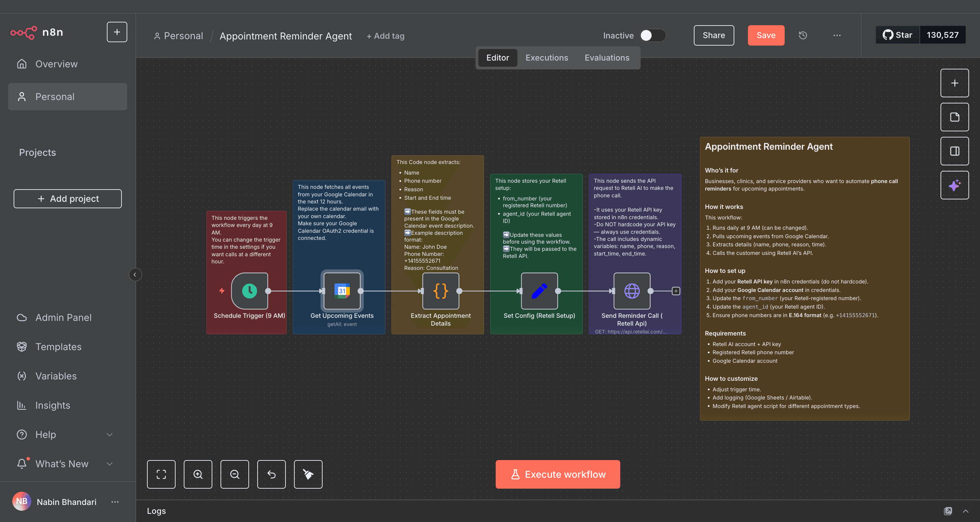Click the 'Appointment Reminder Agent' sticky note heading
980x522 pixels.
[768, 146]
